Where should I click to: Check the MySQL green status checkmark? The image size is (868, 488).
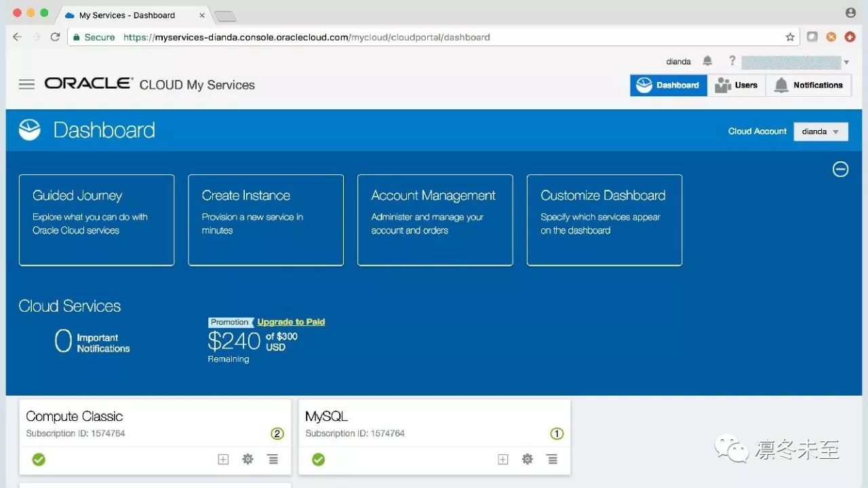(318, 460)
